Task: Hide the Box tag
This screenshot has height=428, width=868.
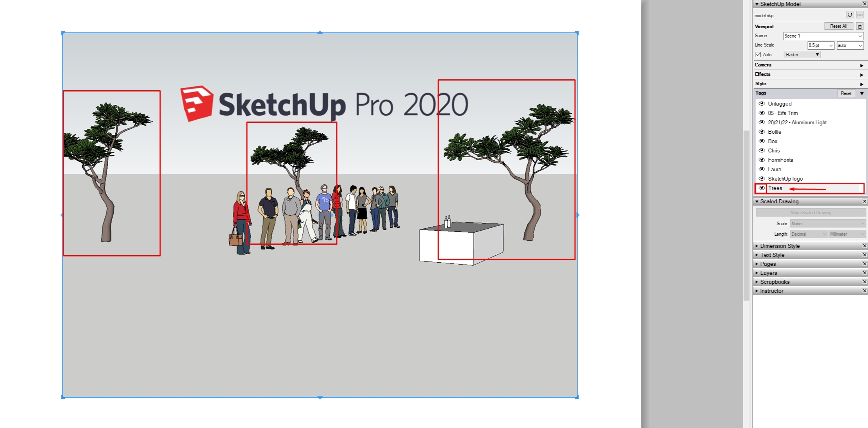Action: click(762, 141)
